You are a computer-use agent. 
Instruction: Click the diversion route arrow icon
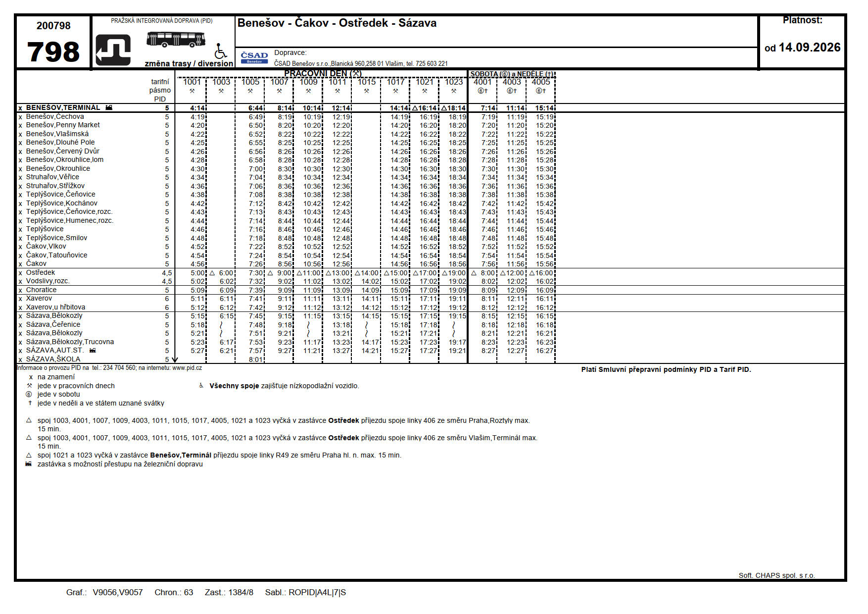pyautogui.click(x=113, y=50)
